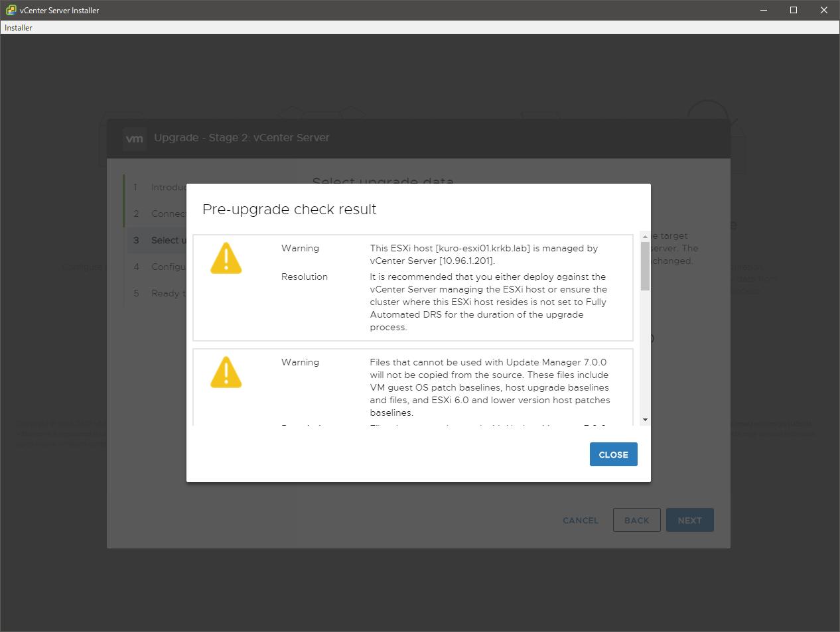Click the vm logo in the upgrade header
The width and height of the screenshot is (840, 632).
coord(135,139)
